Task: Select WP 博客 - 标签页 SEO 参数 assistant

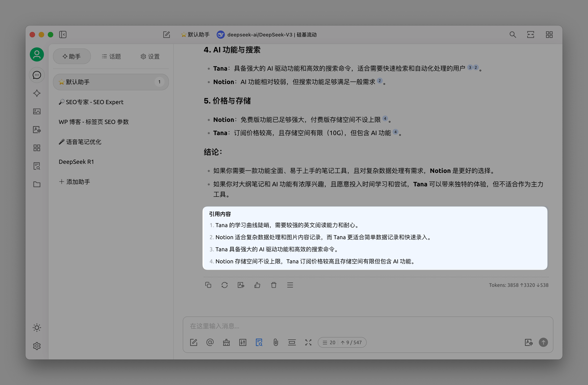Action: pyautogui.click(x=111, y=122)
